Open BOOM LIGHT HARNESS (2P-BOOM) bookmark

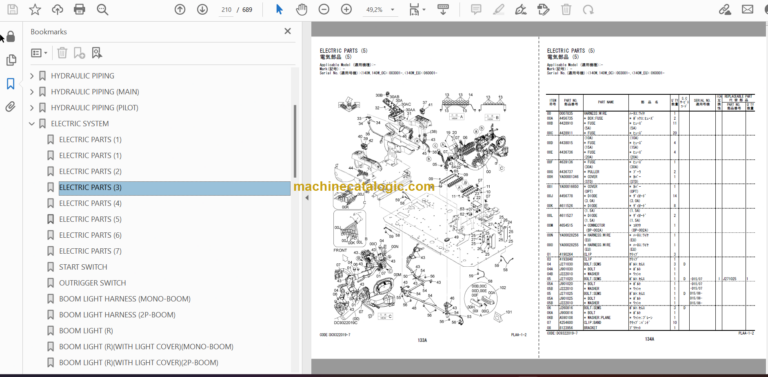click(x=117, y=315)
